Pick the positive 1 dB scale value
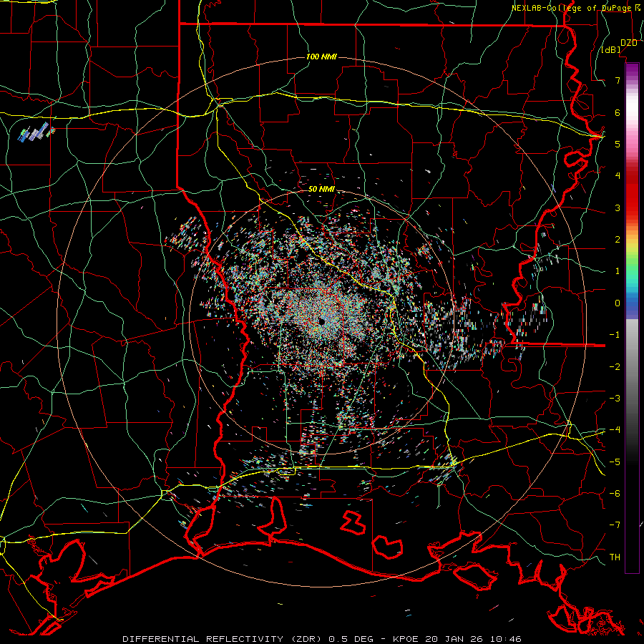 point(618,271)
